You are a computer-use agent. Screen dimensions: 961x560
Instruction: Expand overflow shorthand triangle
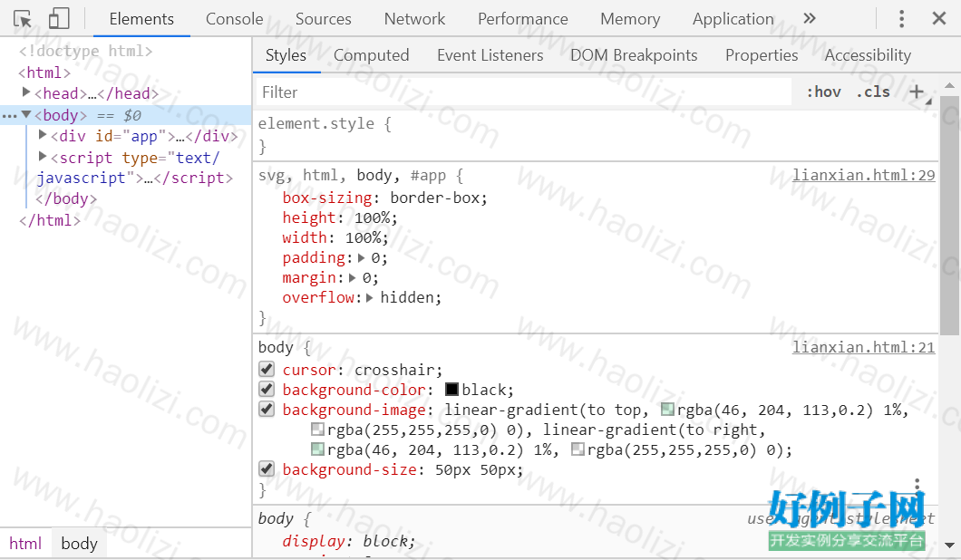370,298
